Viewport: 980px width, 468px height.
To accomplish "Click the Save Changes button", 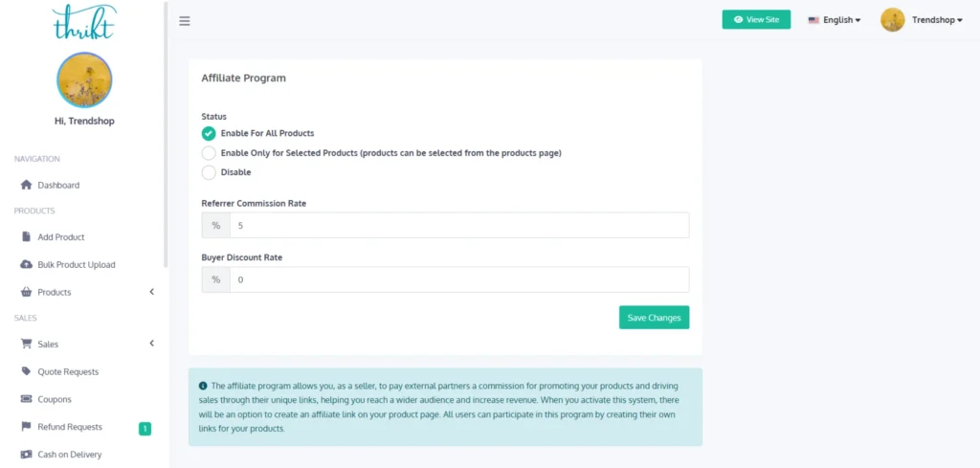I will point(654,318).
